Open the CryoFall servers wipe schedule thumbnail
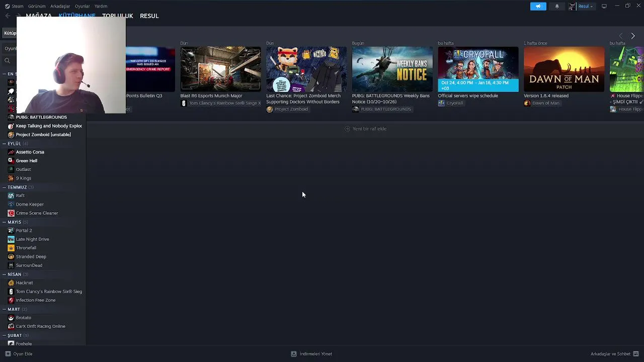 click(478, 69)
